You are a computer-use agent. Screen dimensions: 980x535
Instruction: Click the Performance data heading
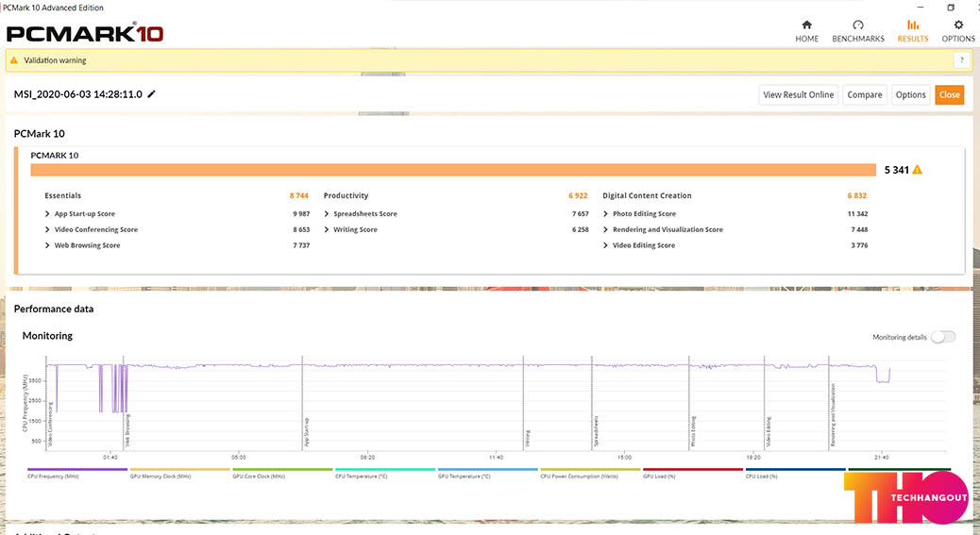[x=54, y=309]
